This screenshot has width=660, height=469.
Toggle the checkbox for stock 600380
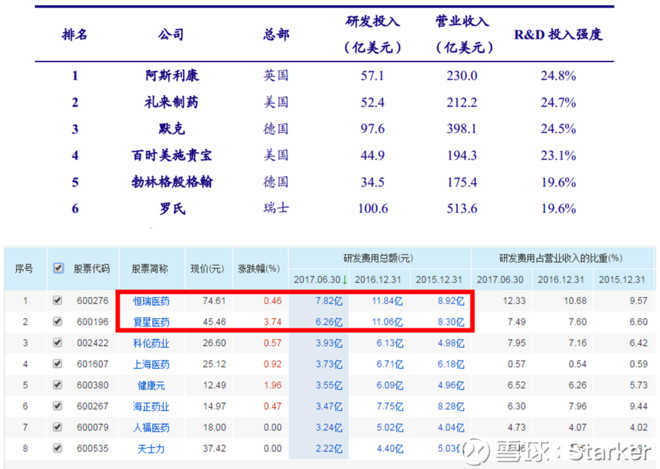pyautogui.click(x=58, y=385)
